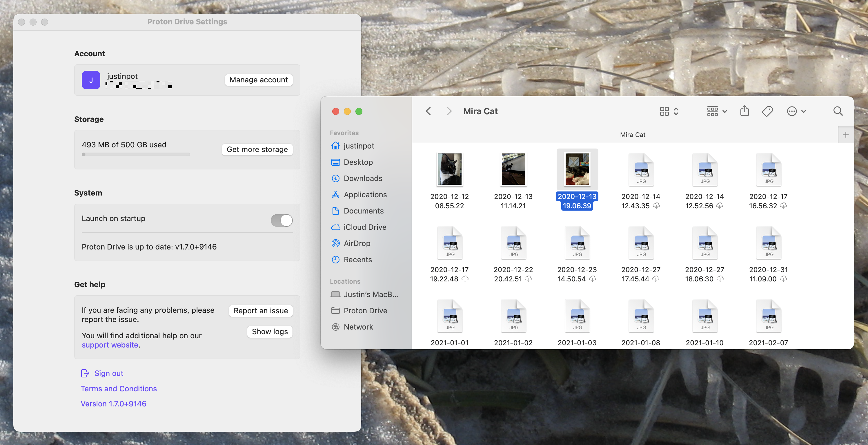Image resolution: width=868 pixels, height=445 pixels.
Task: Open Desktop in Finder sidebar
Action: [x=352, y=162]
